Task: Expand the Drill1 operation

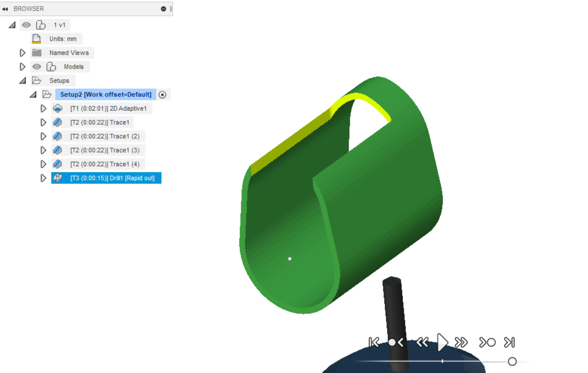Action: [x=43, y=178]
